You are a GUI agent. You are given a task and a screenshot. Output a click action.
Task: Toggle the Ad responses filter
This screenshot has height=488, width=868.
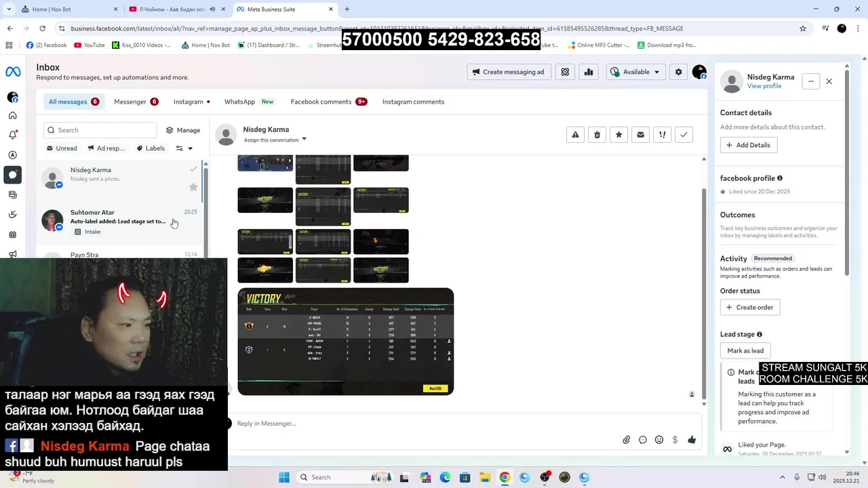coord(106,148)
